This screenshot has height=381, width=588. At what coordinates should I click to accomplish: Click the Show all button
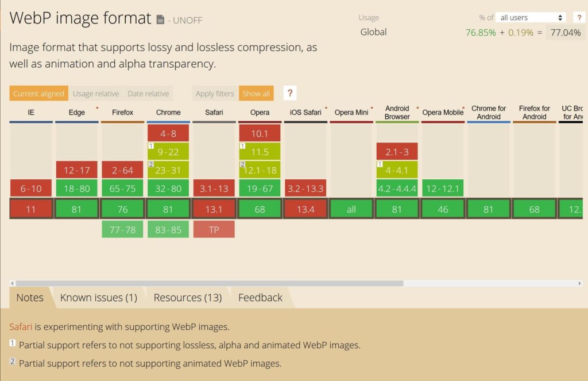pos(256,94)
